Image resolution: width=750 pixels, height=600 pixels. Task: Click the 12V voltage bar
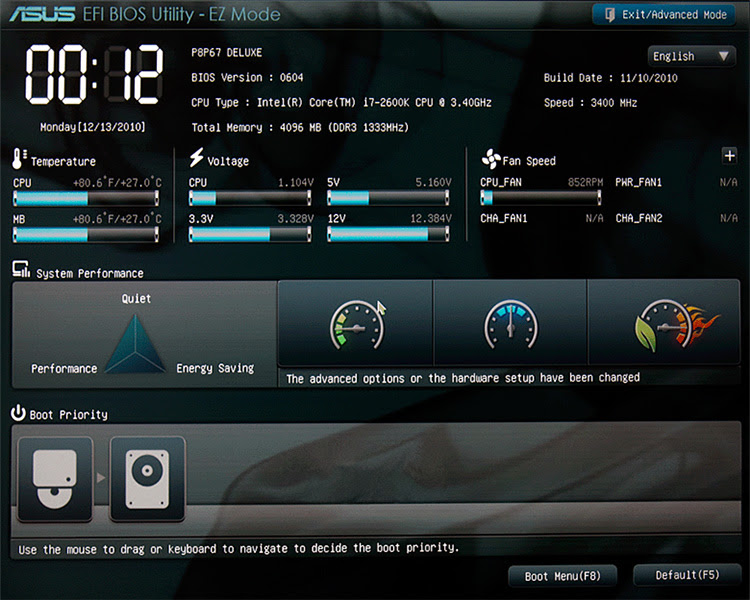[x=388, y=234]
